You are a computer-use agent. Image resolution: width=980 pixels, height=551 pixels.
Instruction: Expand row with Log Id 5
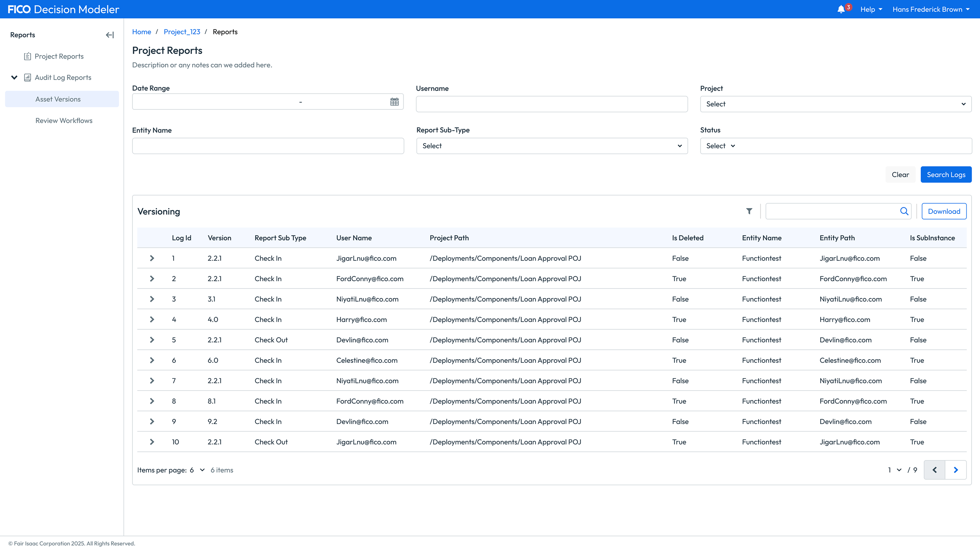[x=152, y=340]
